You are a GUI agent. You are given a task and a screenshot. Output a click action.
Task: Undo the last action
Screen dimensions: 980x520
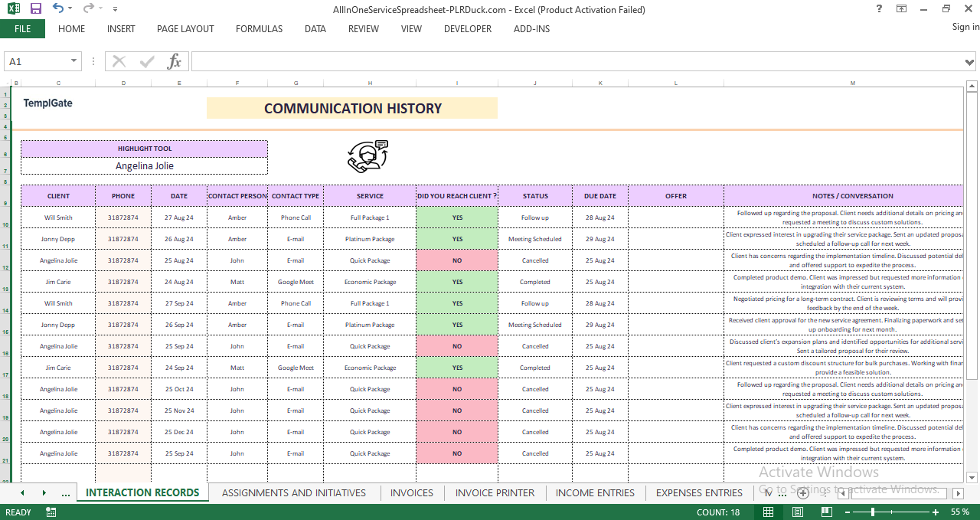(58, 9)
